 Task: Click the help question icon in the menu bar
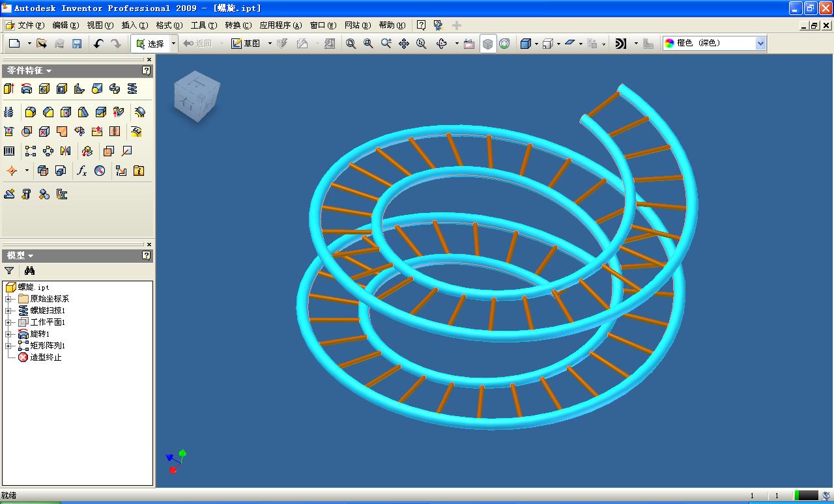421,25
